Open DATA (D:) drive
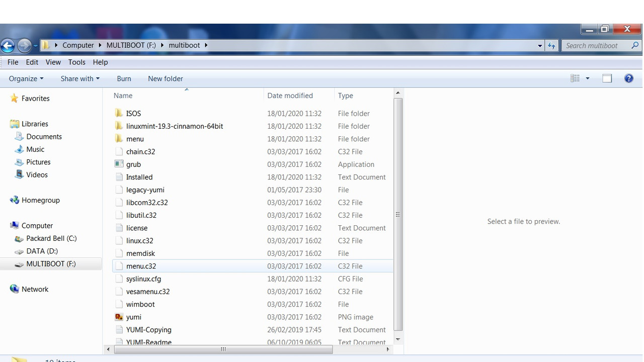This screenshot has height=362, width=644. pyautogui.click(x=42, y=251)
